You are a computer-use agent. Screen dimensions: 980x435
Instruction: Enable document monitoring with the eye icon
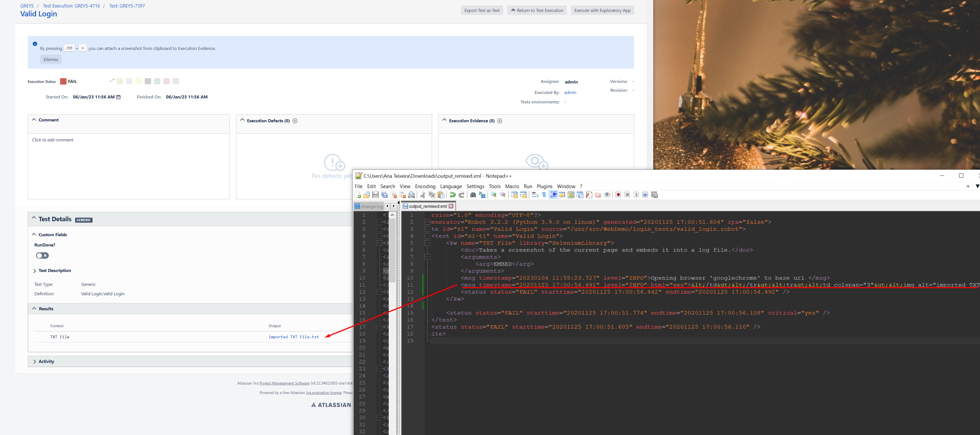[607, 194]
